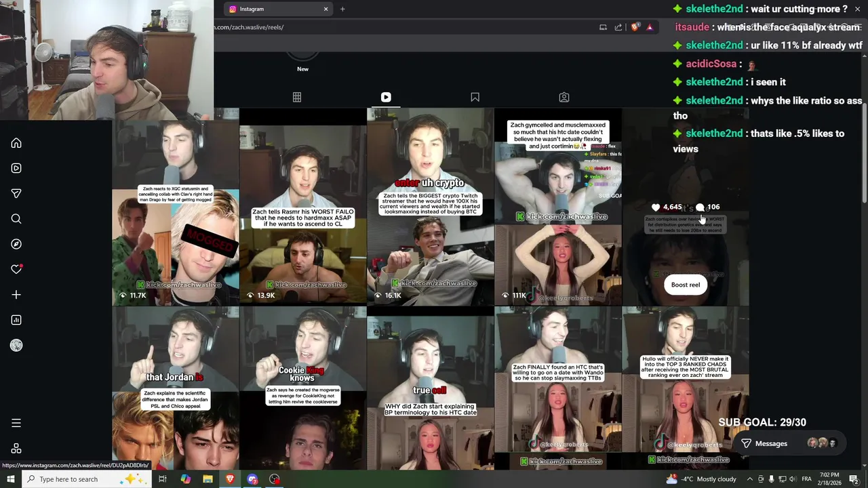Open the Windows notification center icon

click(854, 479)
